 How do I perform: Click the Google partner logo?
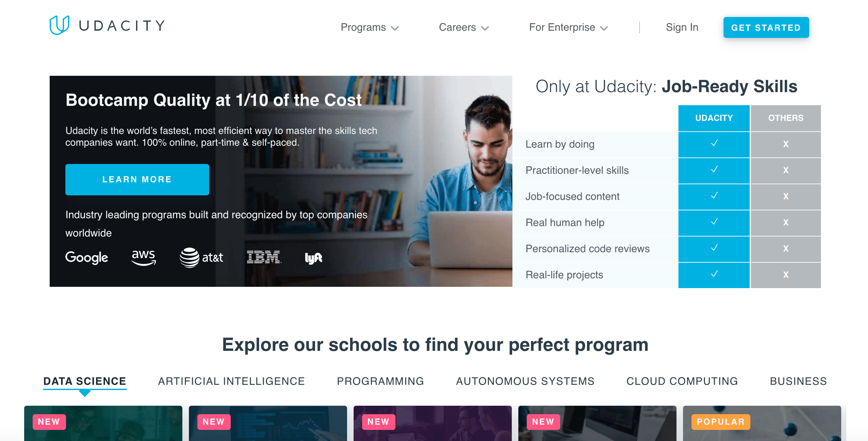(x=87, y=258)
